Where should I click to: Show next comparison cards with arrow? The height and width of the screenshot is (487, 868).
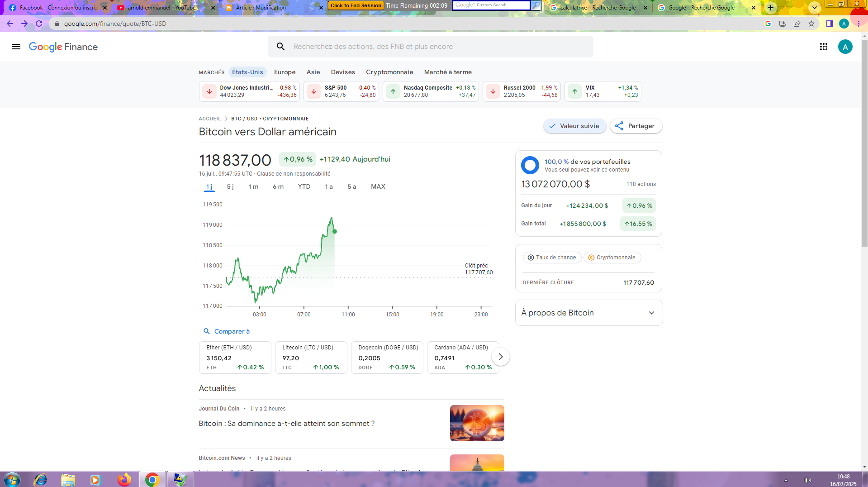click(500, 357)
